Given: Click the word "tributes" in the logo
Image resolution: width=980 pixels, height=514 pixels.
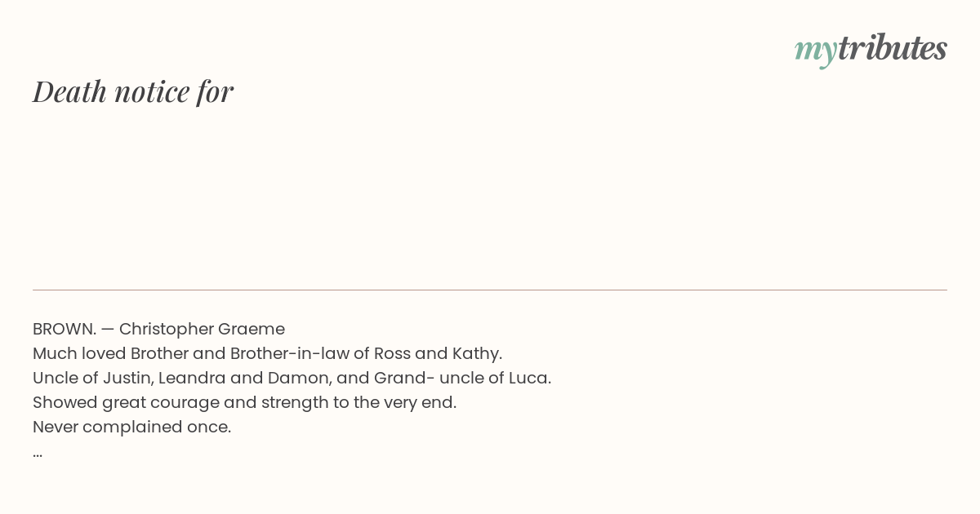Looking at the screenshot, I should (893, 47).
